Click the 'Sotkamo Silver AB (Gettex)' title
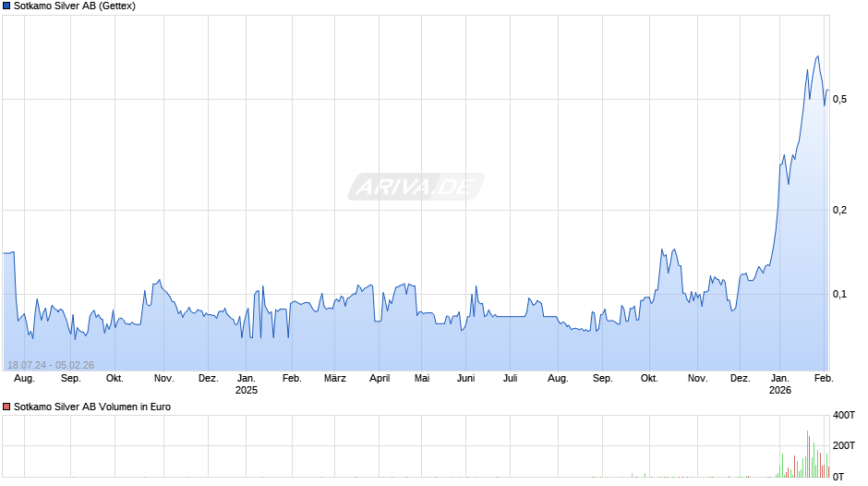The image size is (868, 486). tap(75, 6)
